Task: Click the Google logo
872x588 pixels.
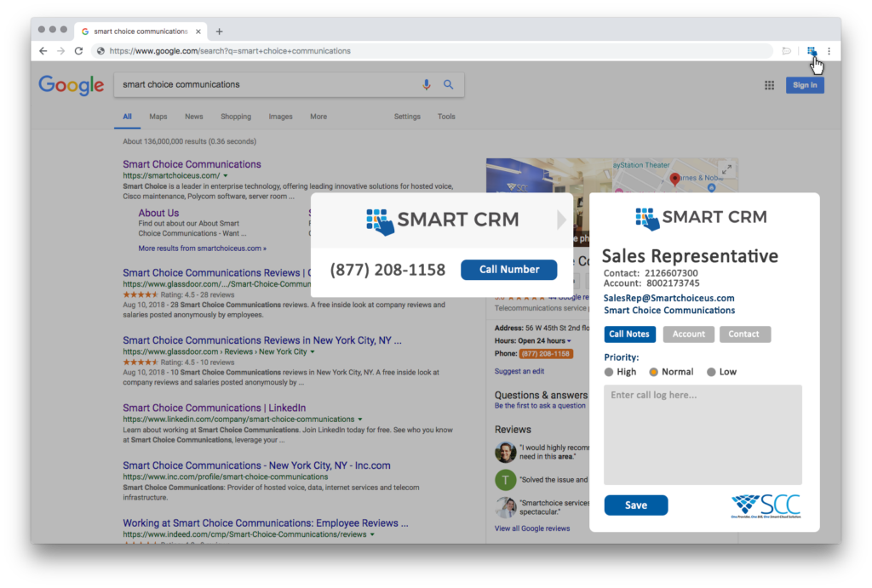Action: pyautogui.click(x=72, y=85)
